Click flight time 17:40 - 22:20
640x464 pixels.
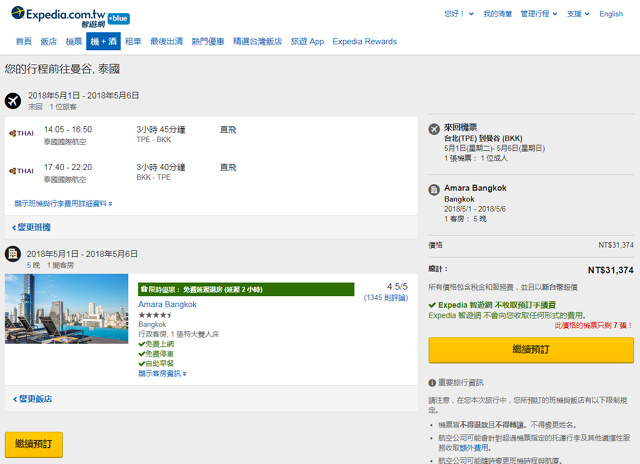pyautogui.click(x=68, y=167)
